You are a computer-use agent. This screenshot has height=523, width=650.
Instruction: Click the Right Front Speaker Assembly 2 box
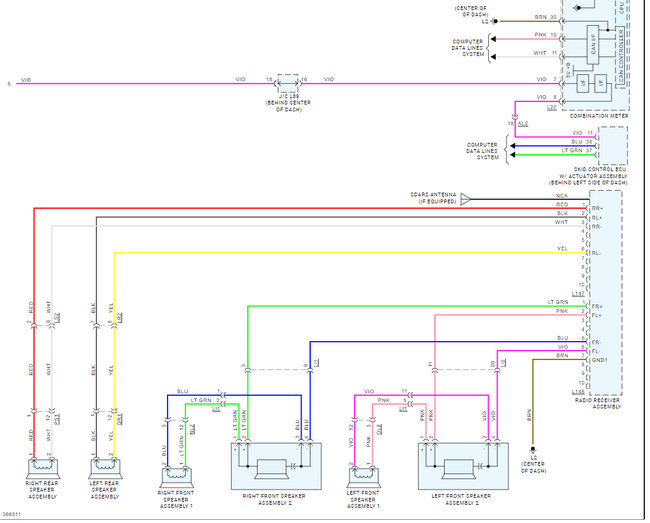pyautogui.click(x=276, y=466)
